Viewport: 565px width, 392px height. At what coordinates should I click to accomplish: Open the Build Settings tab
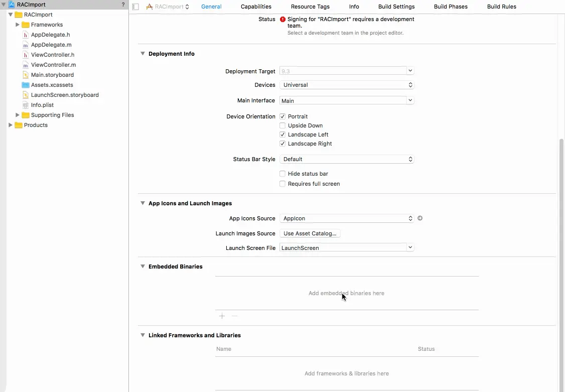(x=396, y=7)
